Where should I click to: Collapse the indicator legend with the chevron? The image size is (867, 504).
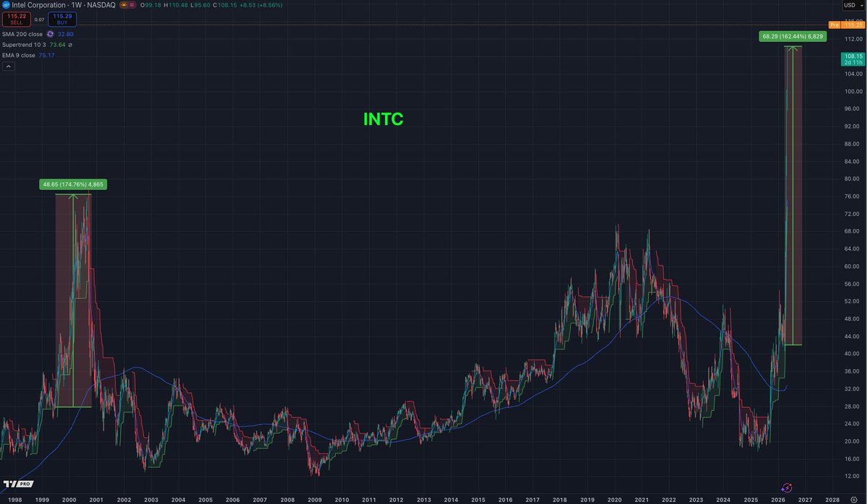tap(9, 66)
